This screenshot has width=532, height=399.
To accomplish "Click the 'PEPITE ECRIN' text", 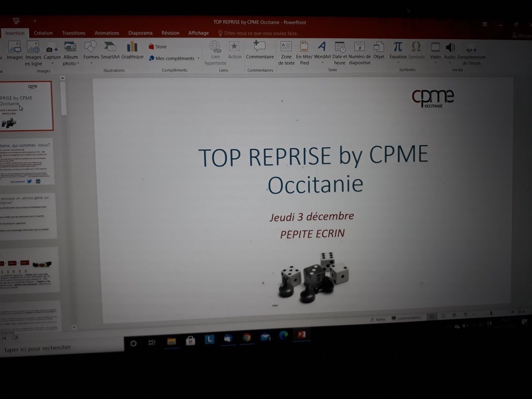I will pyautogui.click(x=312, y=234).
